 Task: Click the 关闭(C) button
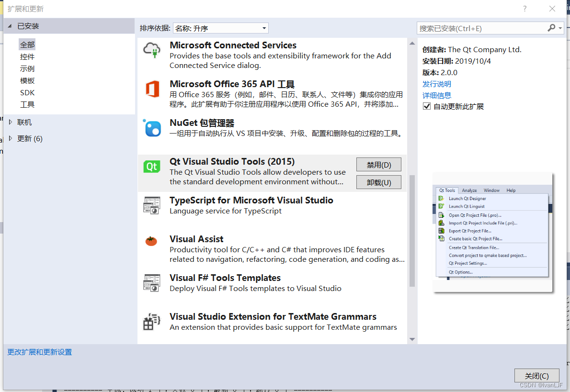click(x=536, y=376)
